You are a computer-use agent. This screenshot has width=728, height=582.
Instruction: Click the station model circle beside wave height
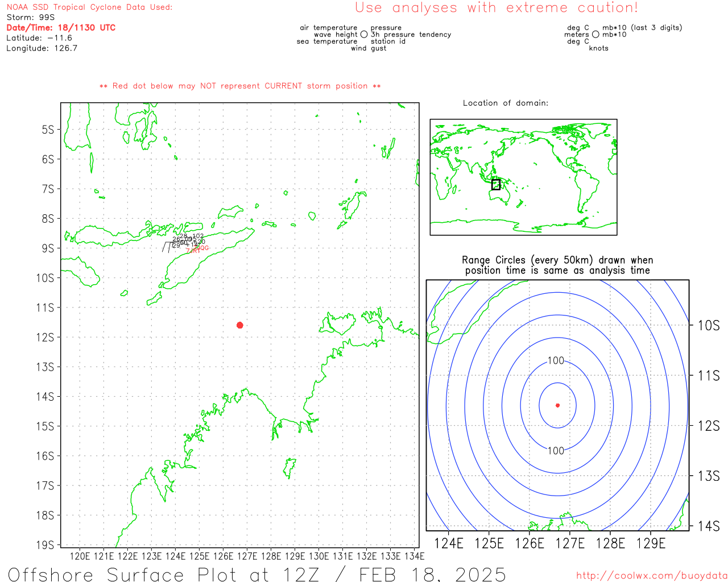[x=364, y=35]
